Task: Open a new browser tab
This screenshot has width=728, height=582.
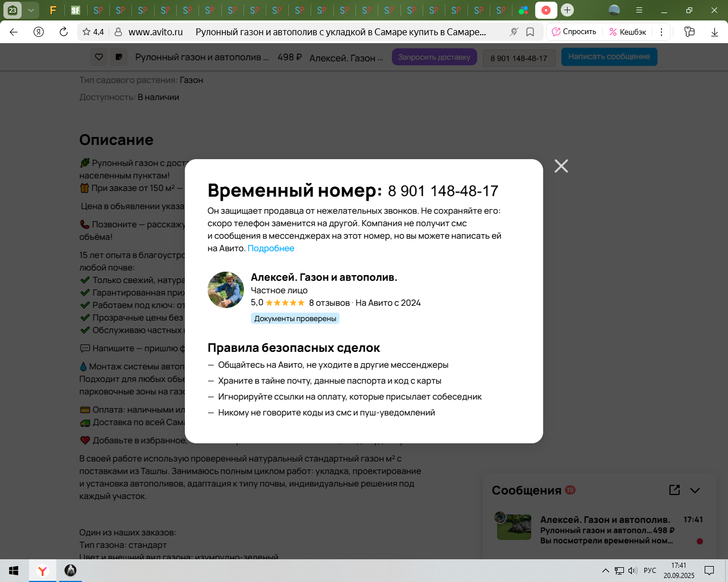Action: tap(567, 10)
